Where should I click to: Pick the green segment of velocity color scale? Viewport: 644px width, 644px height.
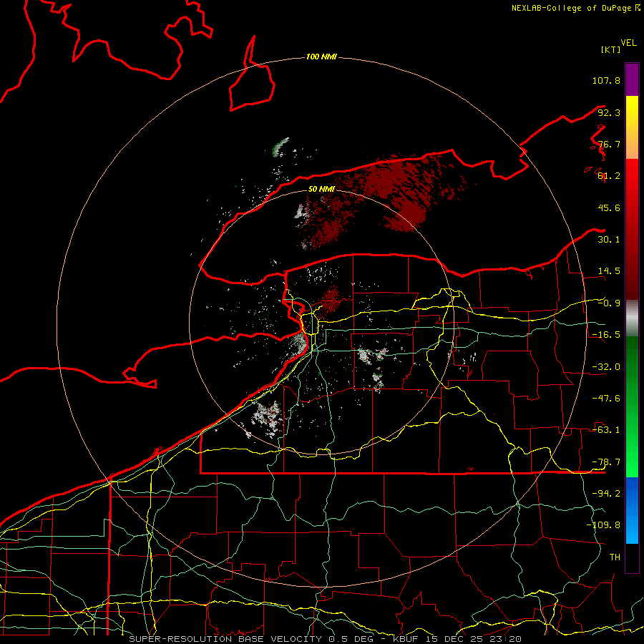click(x=632, y=406)
